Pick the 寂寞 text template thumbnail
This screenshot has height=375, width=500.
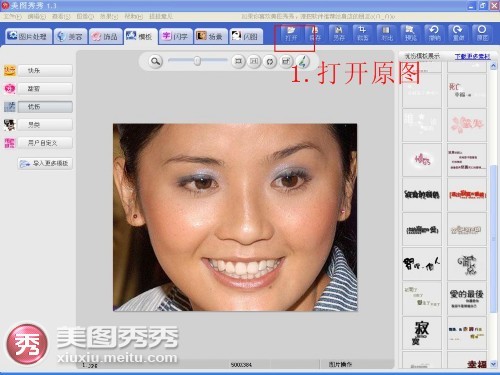[422, 333]
